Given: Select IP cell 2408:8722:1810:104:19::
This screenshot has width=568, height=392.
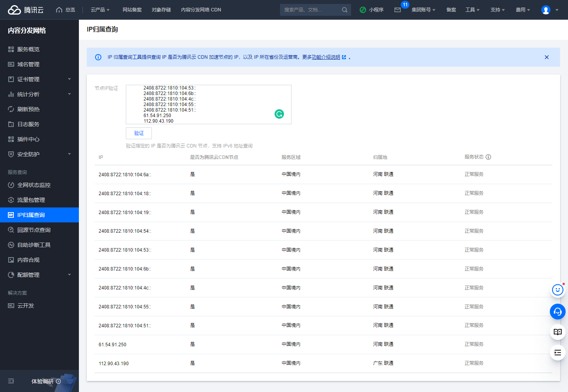Looking at the screenshot, I should tap(125, 213).
